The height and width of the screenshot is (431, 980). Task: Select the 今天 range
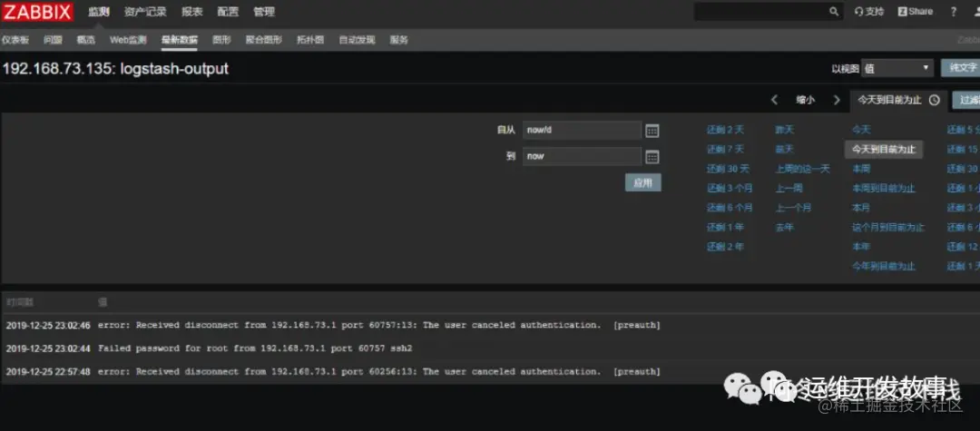pyautogui.click(x=861, y=130)
